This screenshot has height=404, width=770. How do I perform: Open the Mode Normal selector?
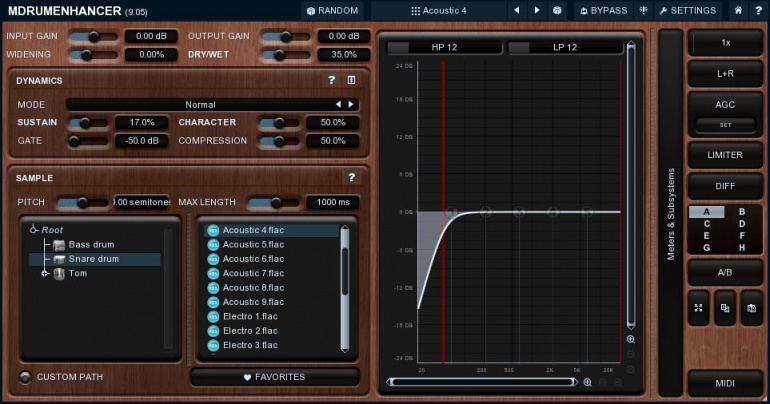(200, 104)
